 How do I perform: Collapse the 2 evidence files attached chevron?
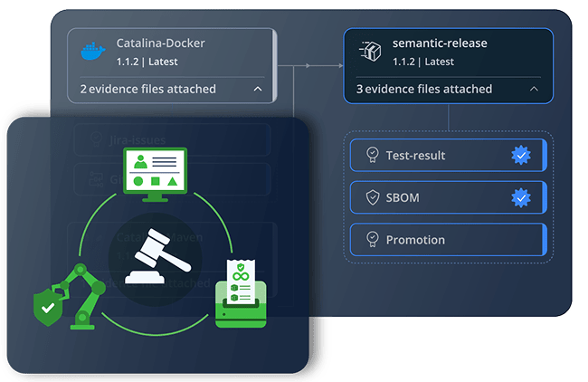point(258,89)
